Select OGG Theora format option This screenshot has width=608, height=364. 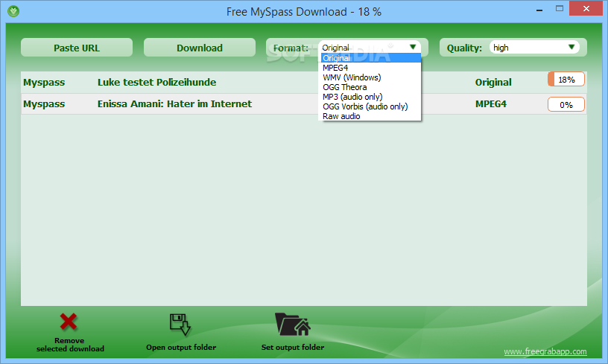pos(371,87)
